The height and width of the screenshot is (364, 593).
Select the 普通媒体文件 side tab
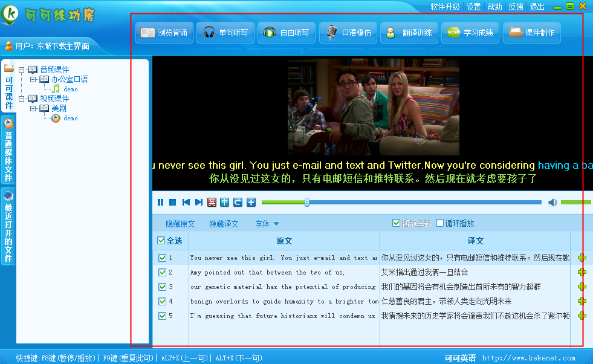point(8,150)
